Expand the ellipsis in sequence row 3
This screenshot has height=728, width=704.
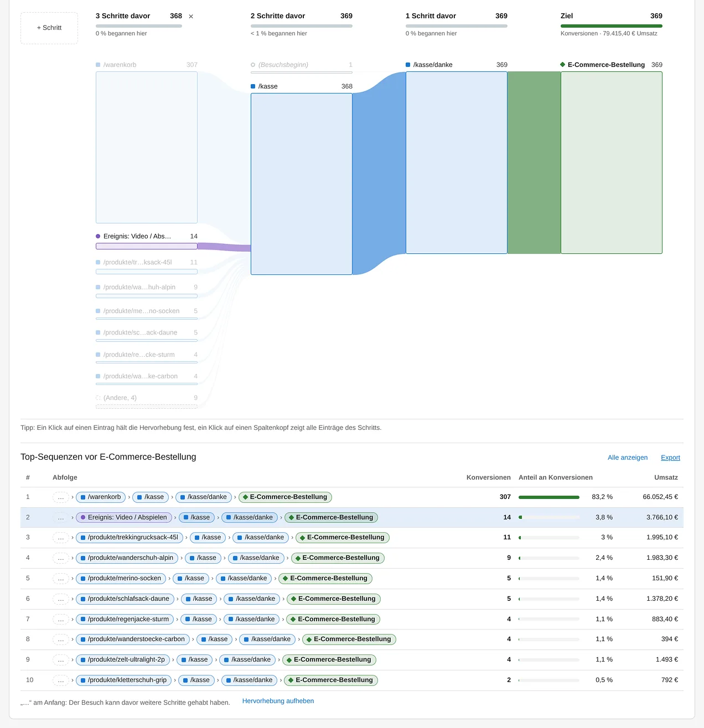[61, 538]
